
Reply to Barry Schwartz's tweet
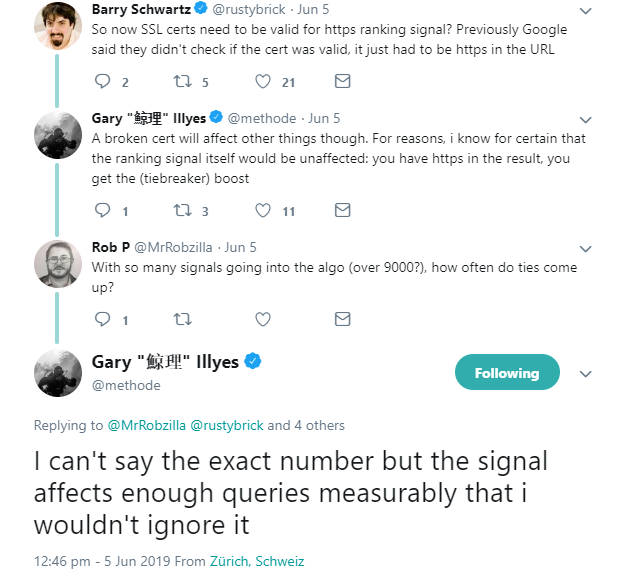[102, 82]
